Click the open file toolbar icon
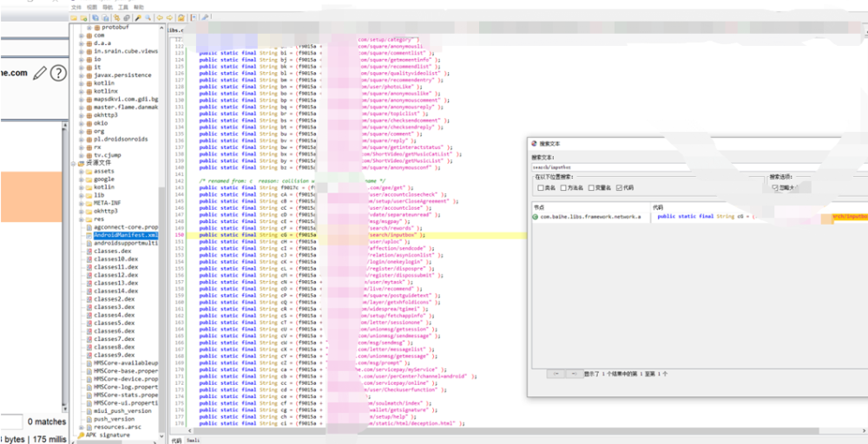The image size is (868, 444). click(x=75, y=17)
